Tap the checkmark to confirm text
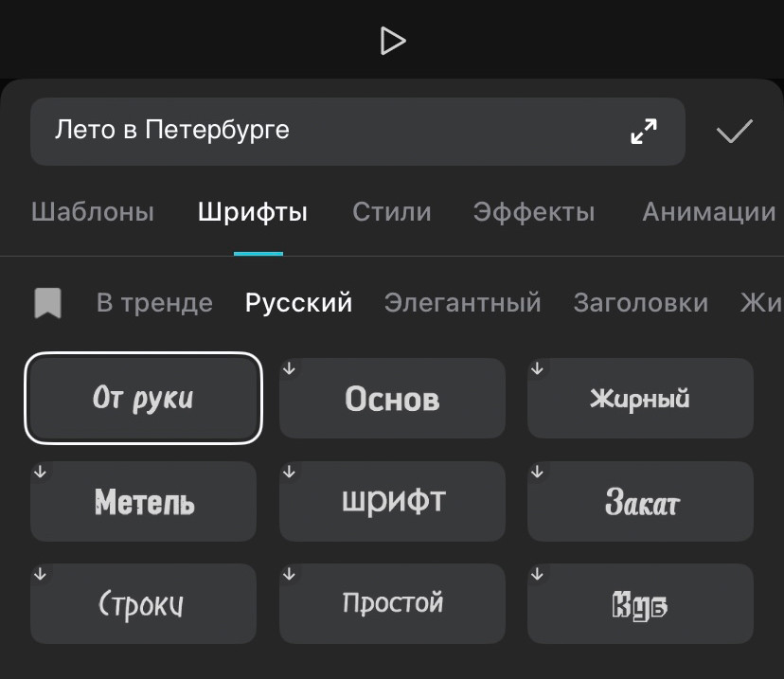 (x=734, y=132)
